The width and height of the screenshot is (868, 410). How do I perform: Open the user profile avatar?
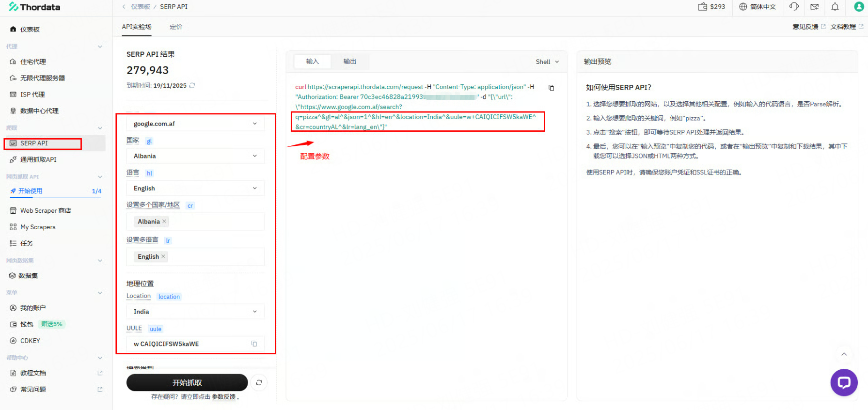coord(859,7)
